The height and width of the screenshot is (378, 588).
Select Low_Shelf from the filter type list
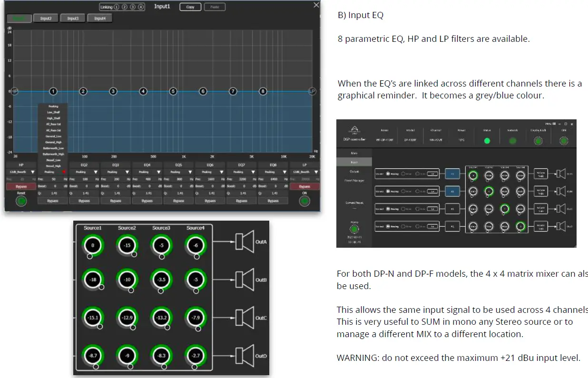coord(52,111)
